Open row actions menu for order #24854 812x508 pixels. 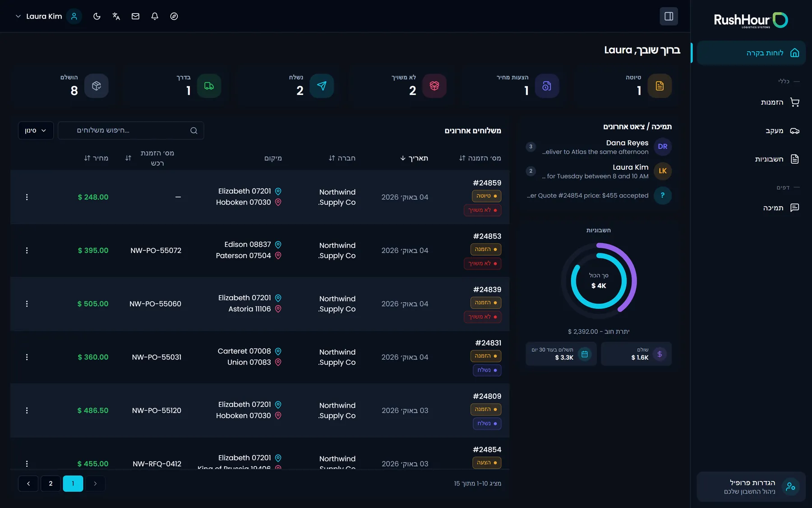coord(27,464)
